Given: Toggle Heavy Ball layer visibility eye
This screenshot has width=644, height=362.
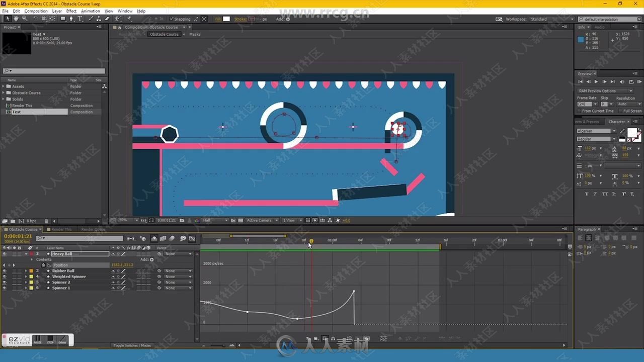Looking at the screenshot, I should coord(5,254).
